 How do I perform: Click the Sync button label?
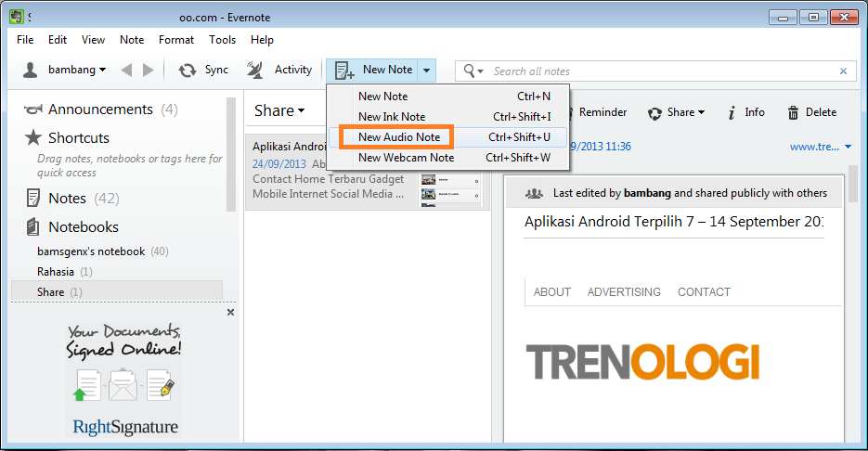click(x=216, y=70)
